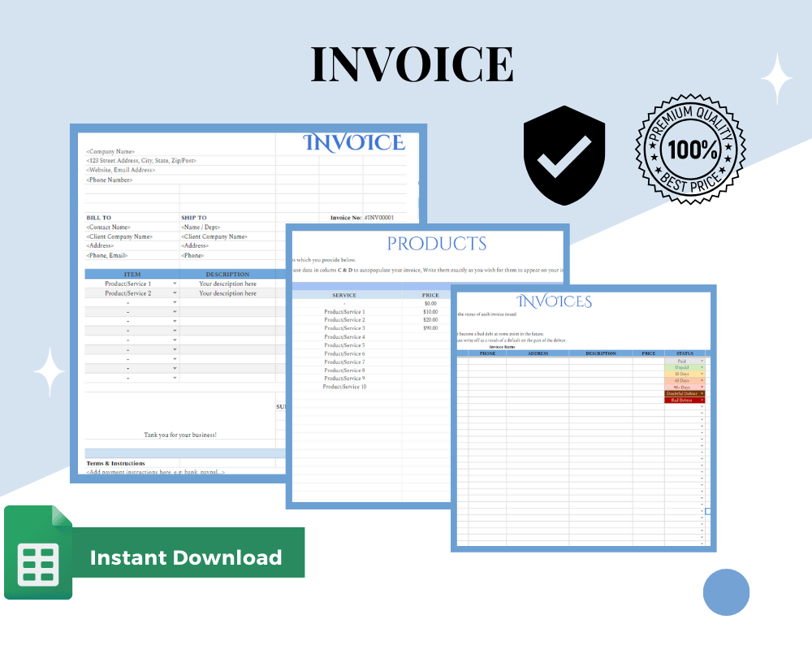Click the <Contact Name> cell under Bill To
The width and height of the screenshot is (812, 650).
pyautogui.click(x=108, y=227)
